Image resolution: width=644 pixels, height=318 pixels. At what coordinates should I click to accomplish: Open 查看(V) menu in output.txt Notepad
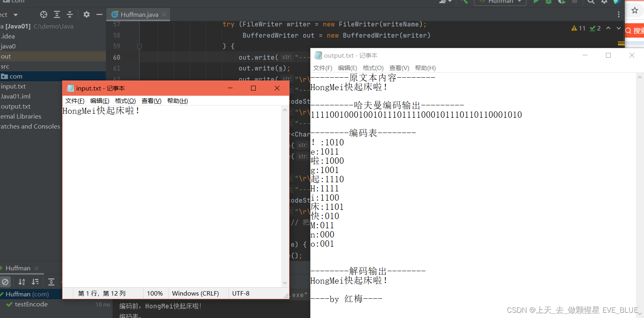click(399, 68)
